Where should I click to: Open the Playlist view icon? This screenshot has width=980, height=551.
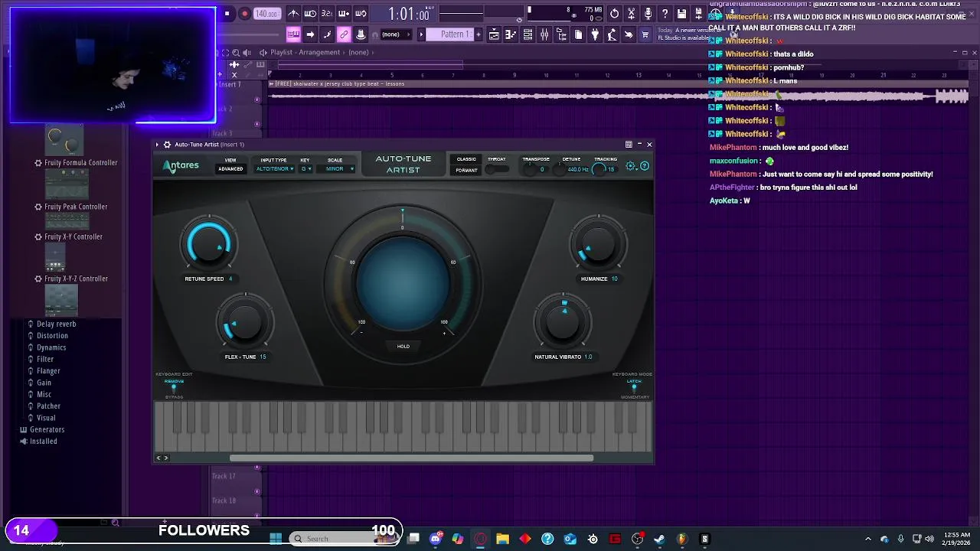494,34
